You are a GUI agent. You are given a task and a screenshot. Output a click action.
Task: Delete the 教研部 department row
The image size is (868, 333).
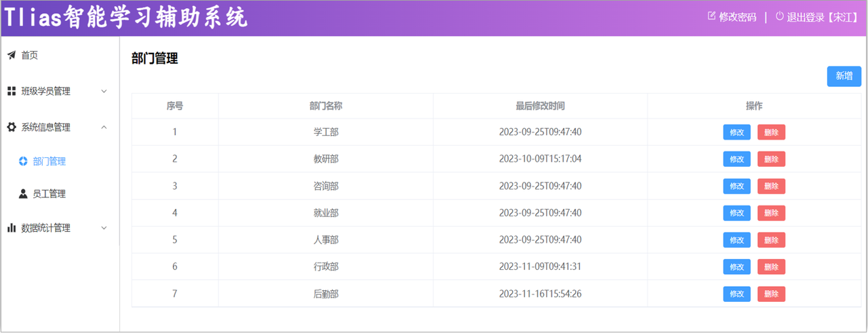tap(771, 159)
